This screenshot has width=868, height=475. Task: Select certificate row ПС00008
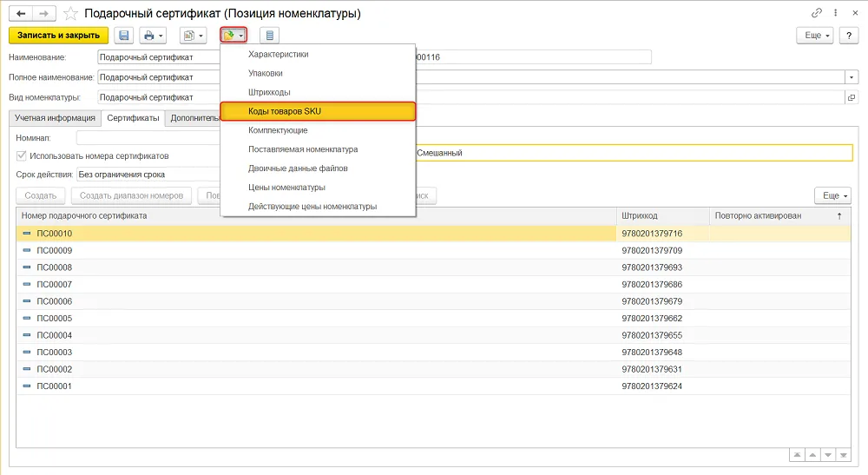pyautogui.click(x=433, y=267)
